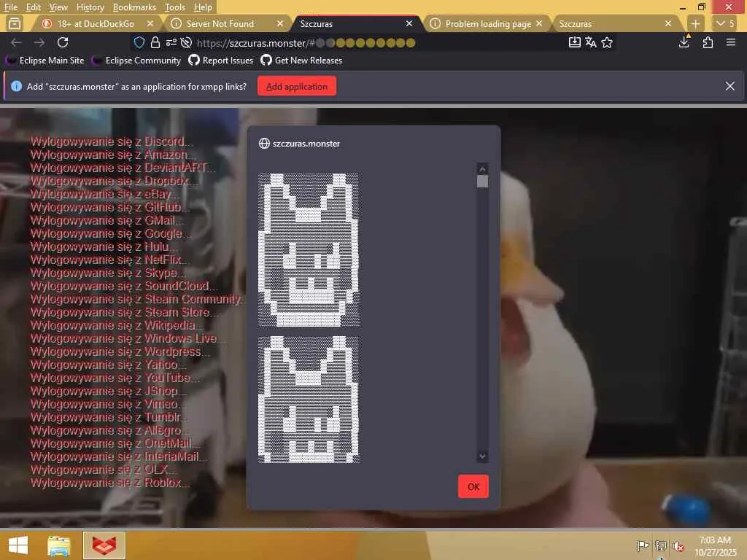Open Action Center flag tray icon
The image size is (747, 560).
pyautogui.click(x=643, y=545)
